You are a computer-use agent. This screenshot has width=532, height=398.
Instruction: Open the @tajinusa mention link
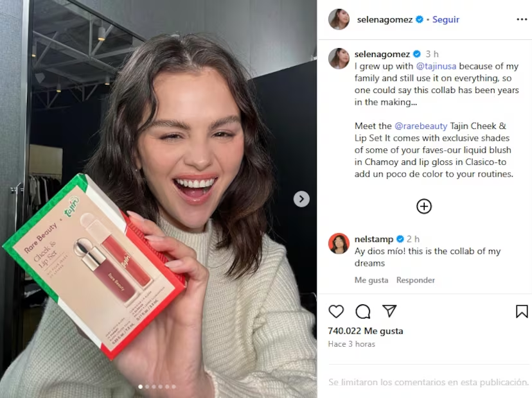[x=436, y=66]
